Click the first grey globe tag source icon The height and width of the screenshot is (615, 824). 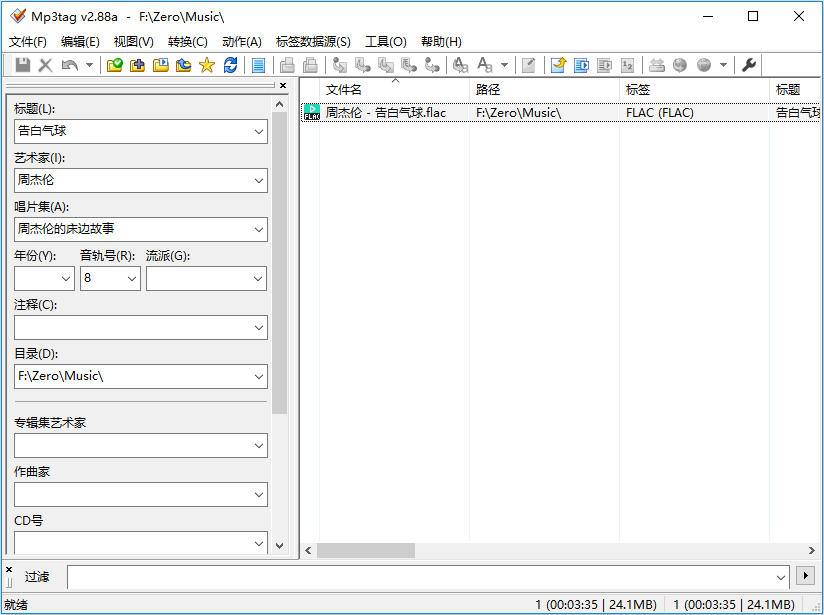pyautogui.click(x=680, y=65)
